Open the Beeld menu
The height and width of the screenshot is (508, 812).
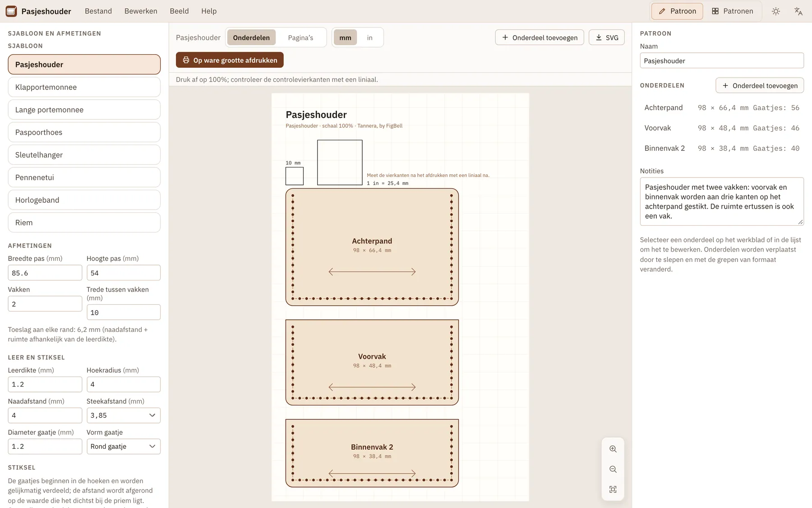tap(179, 11)
